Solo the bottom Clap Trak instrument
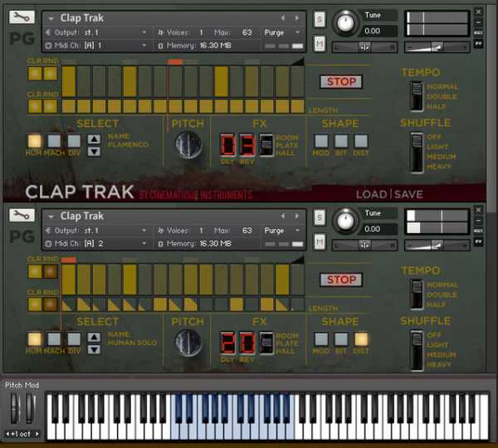 (320, 218)
